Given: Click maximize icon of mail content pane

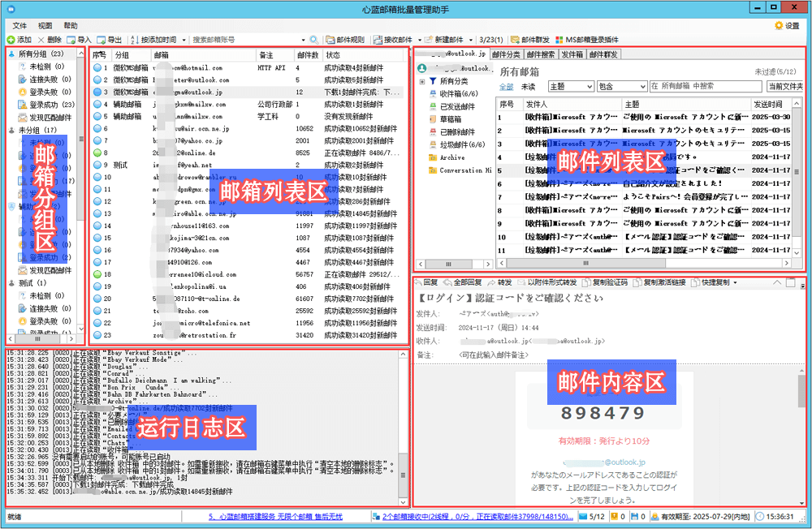Looking at the screenshot, I should (x=790, y=282).
